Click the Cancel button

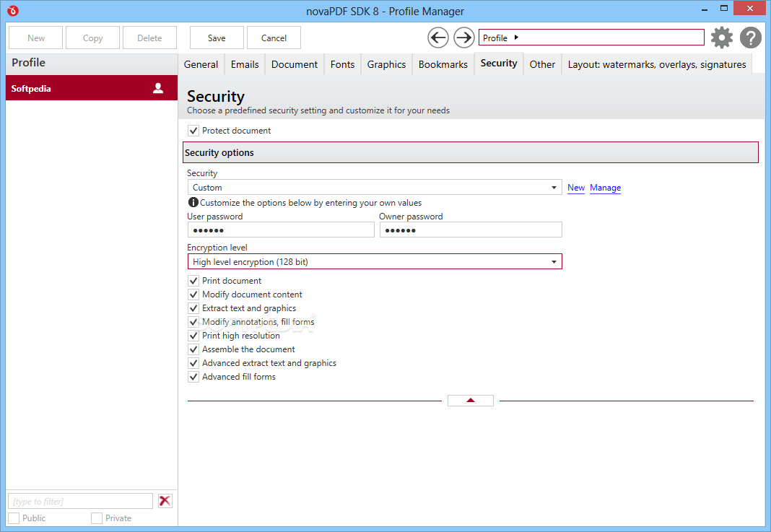click(274, 38)
